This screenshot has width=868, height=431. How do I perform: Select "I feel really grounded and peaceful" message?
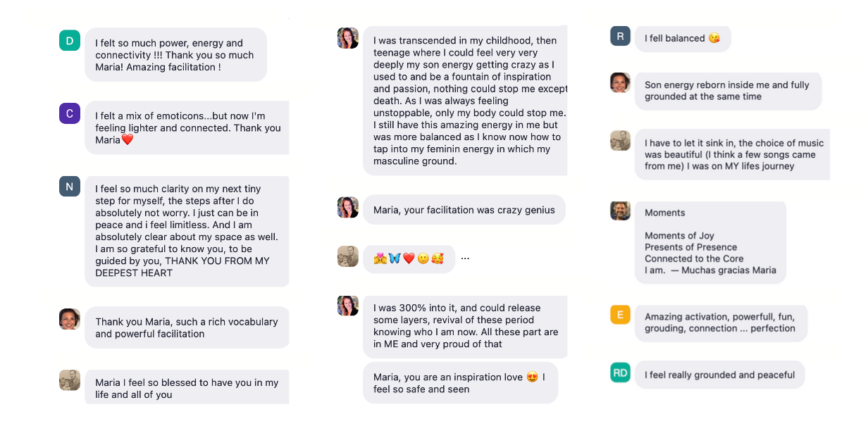[x=719, y=375]
